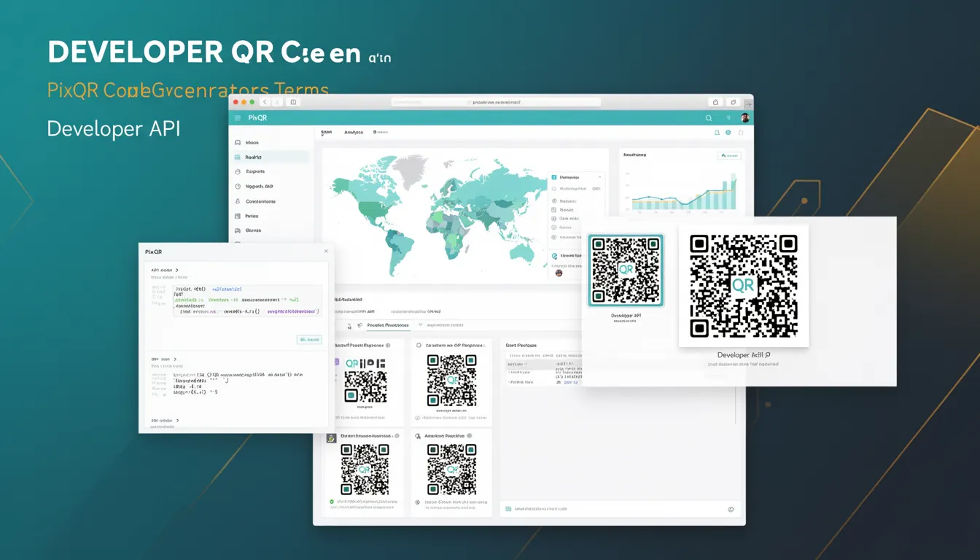Click the purple icon in the first QR card
The height and width of the screenshot is (560, 980).
point(336,362)
